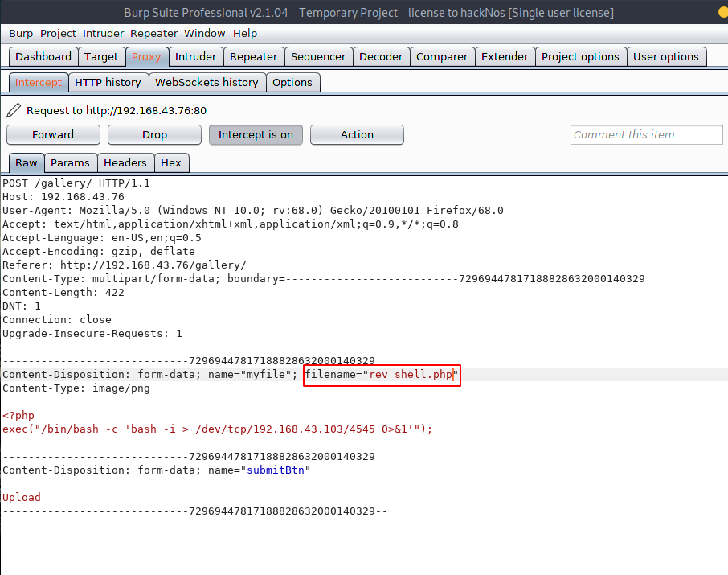Select the Proxy tab
The width and height of the screenshot is (728, 575).
point(146,57)
